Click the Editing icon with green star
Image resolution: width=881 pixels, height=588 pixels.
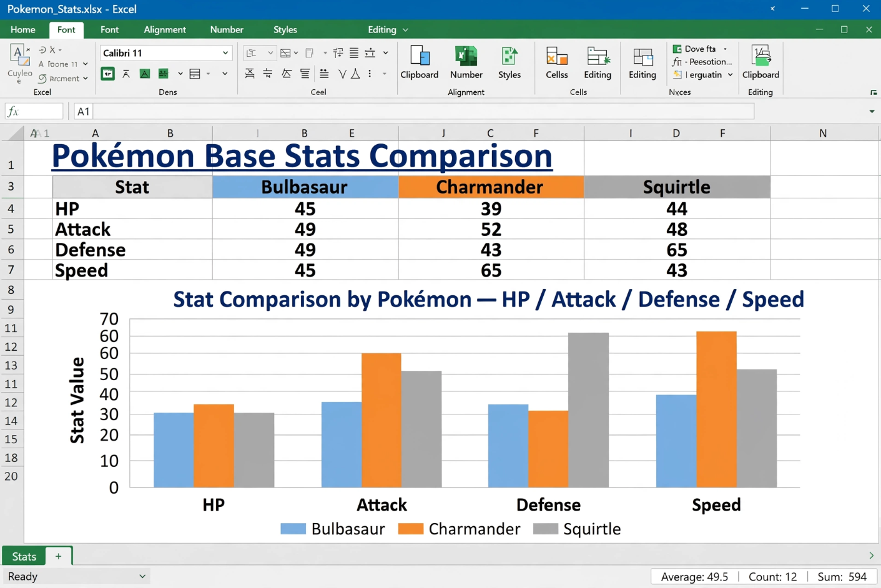click(x=598, y=56)
